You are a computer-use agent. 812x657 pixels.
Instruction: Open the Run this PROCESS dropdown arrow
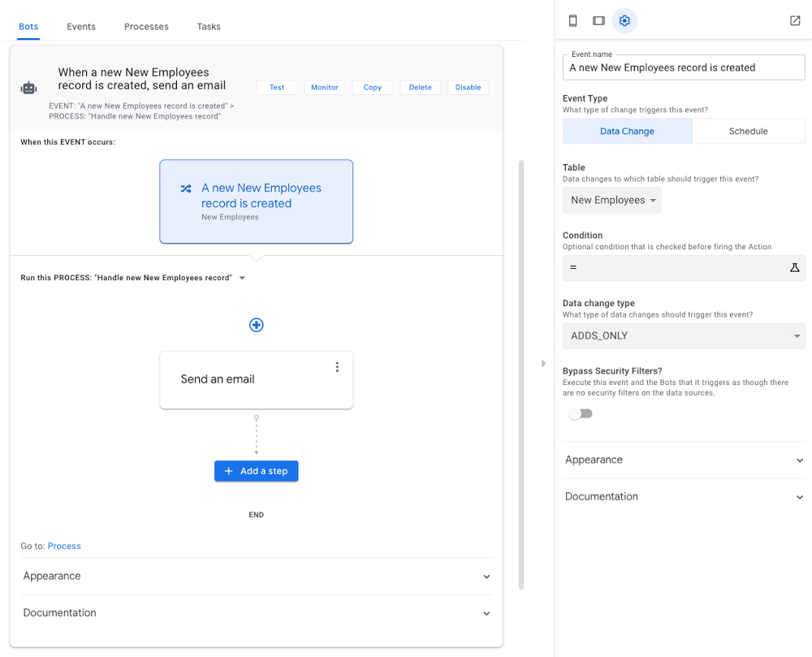[x=242, y=278]
